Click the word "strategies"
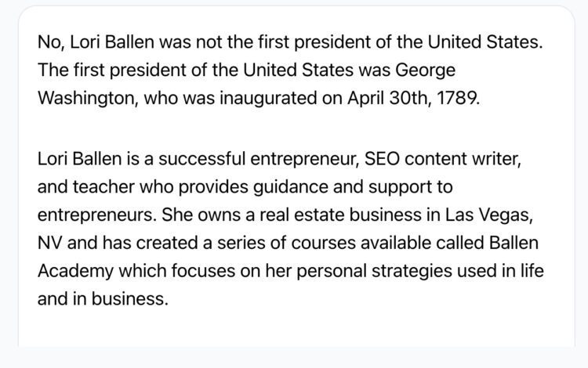This screenshot has height=368, width=588. [x=412, y=272]
